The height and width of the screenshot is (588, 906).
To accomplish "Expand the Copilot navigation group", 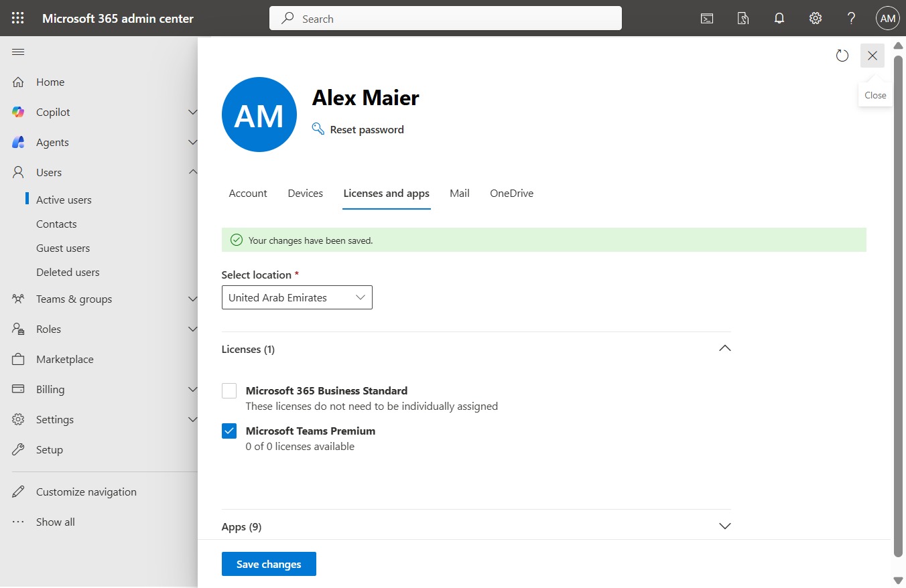I will (192, 112).
